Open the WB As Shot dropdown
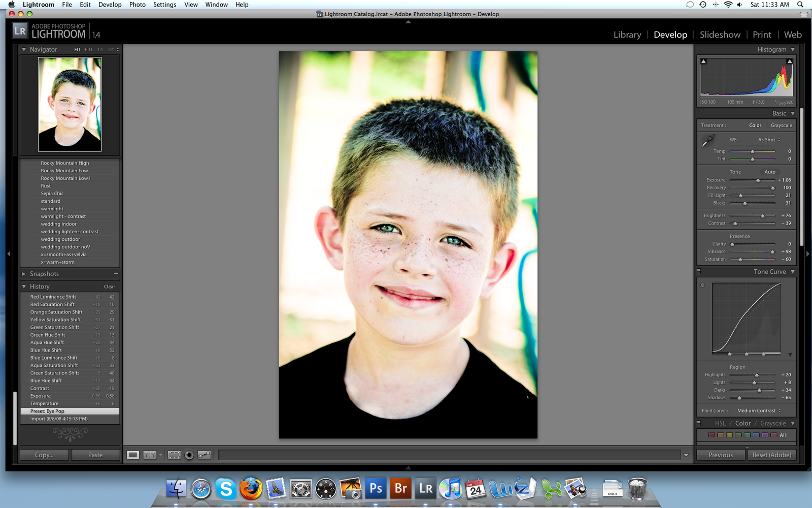 point(769,140)
